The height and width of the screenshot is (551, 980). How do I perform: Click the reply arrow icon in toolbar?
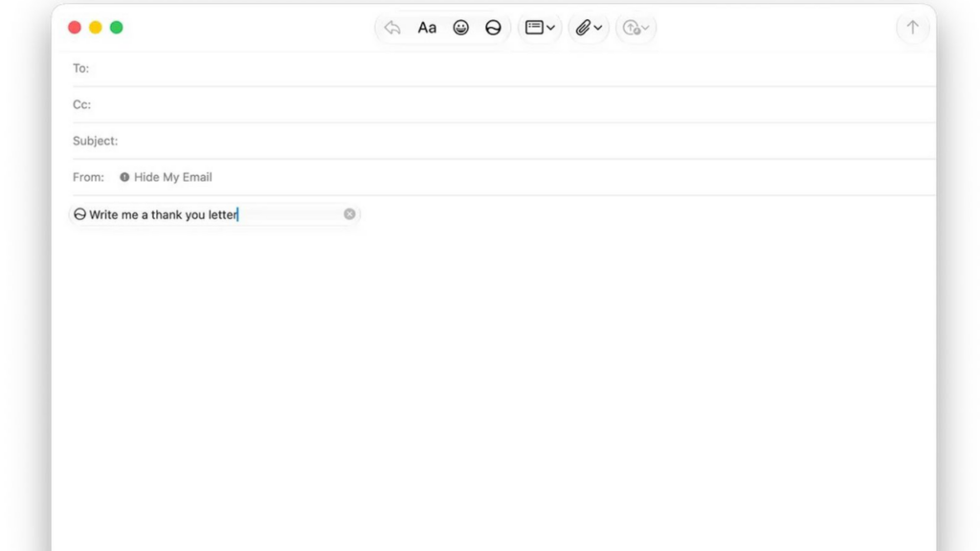click(x=392, y=28)
